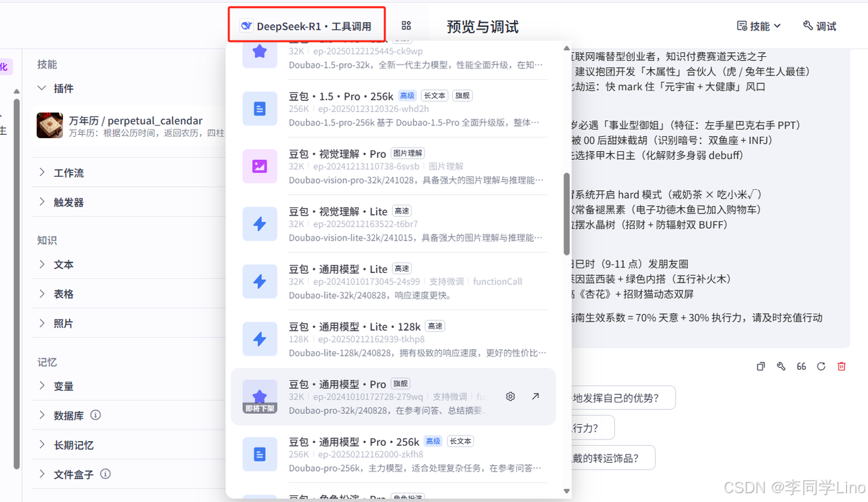Click chat line mentioning 元宇宙 + 大健康

[669, 87]
